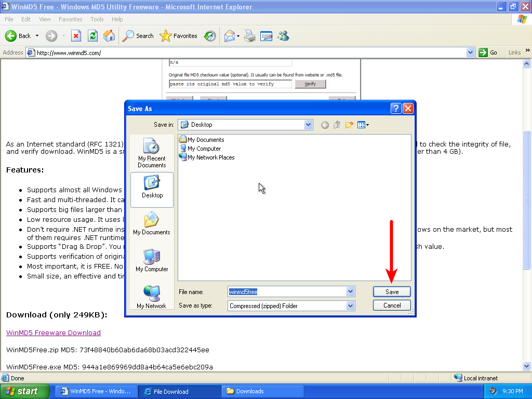Select My Recent Documents in places bar
This screenshot has width=532, height=399.
tap(152, 153)
